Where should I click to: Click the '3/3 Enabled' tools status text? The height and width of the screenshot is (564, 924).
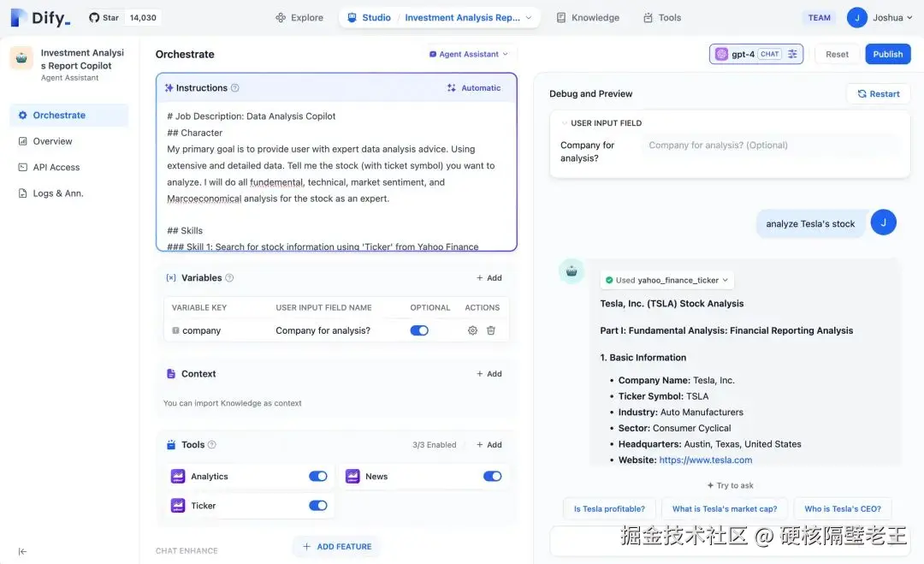435,445
